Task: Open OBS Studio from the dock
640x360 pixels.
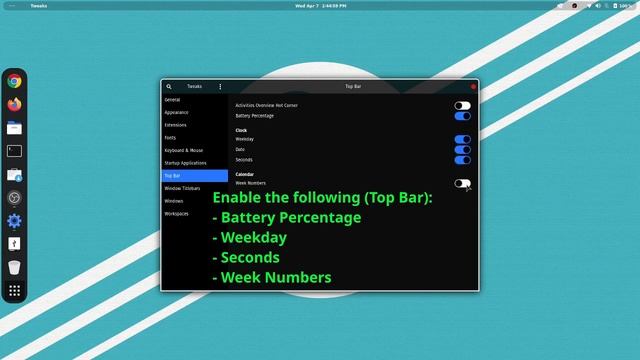Action: click(x=14, y=198)
